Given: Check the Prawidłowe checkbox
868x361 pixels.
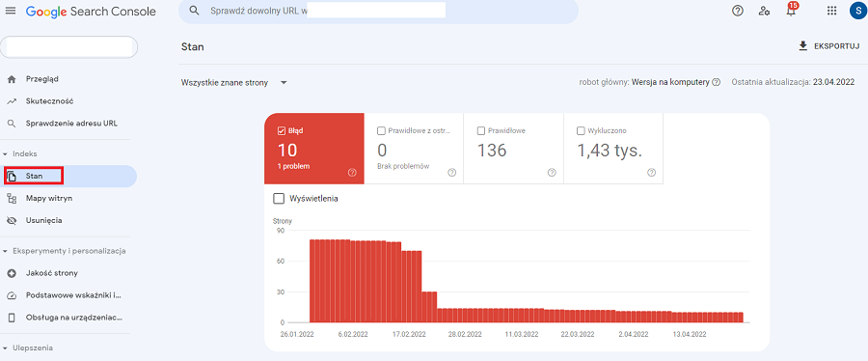Looking at the screenshot, I should [x=480, y=131].
